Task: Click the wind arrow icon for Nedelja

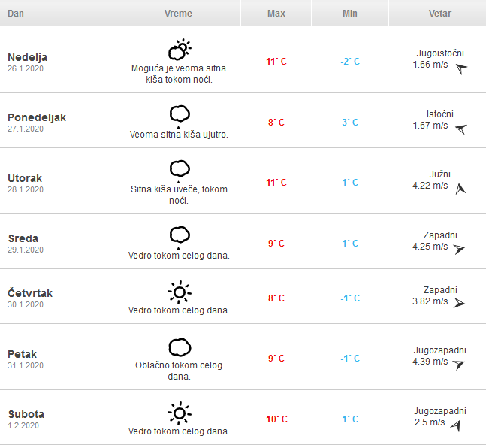Action: pyautogui.click(x=461, y=69)
